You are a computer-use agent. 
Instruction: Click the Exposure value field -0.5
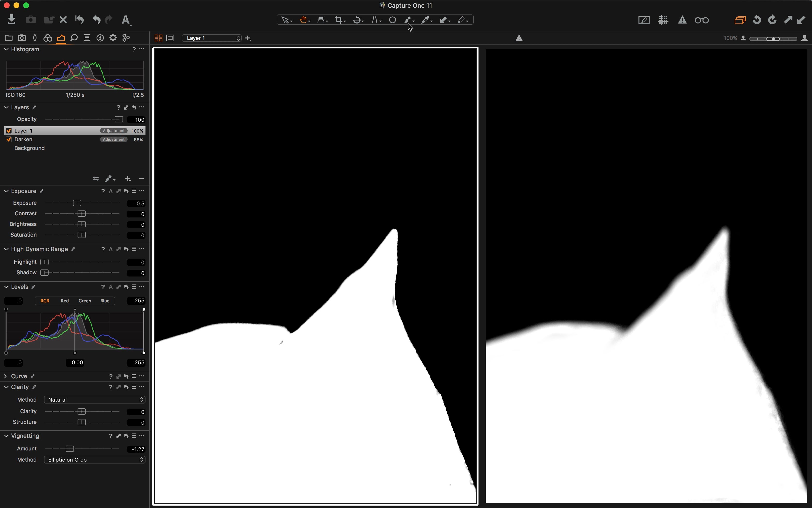tap(136, 204)
